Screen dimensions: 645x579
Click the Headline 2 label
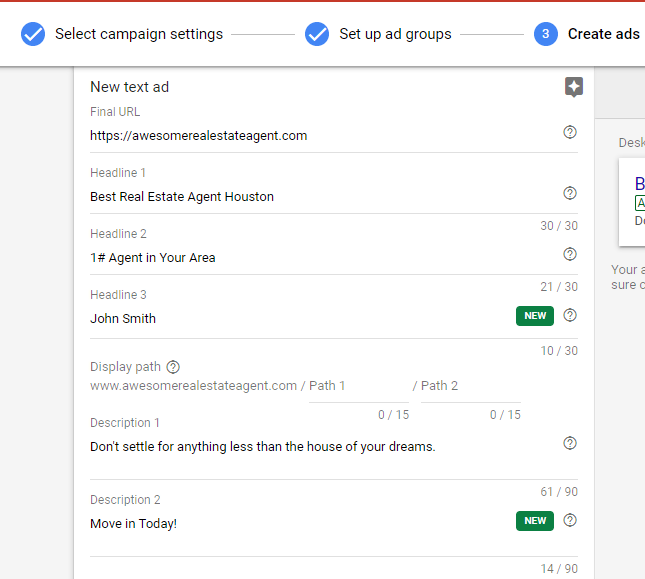(118, 234)
